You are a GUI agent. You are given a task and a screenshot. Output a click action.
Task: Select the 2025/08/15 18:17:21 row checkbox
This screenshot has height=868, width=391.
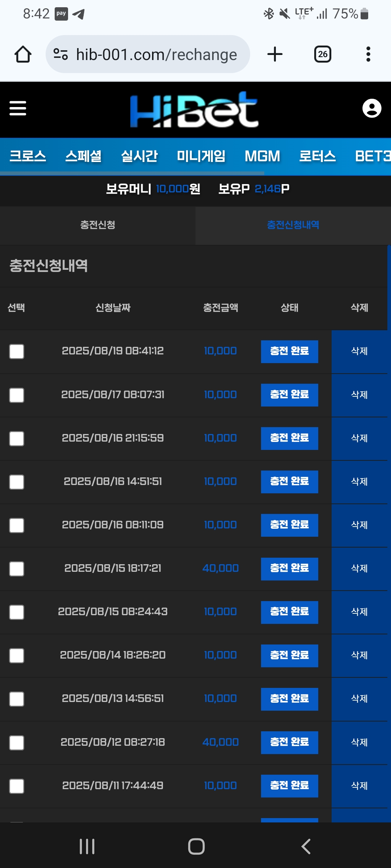[17, 569]
